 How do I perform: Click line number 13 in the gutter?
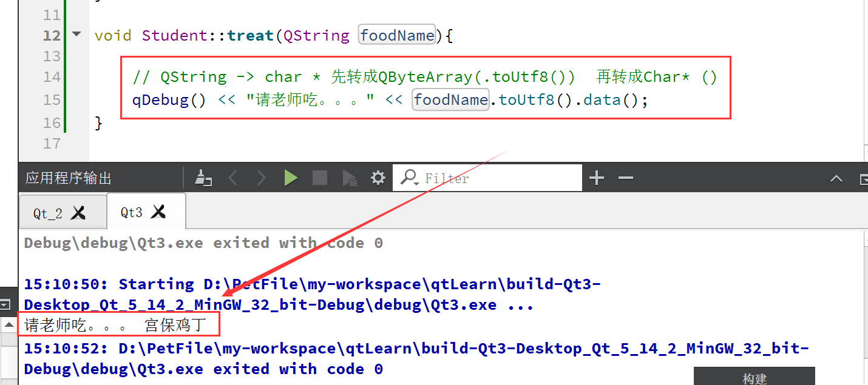pos(52,56)
